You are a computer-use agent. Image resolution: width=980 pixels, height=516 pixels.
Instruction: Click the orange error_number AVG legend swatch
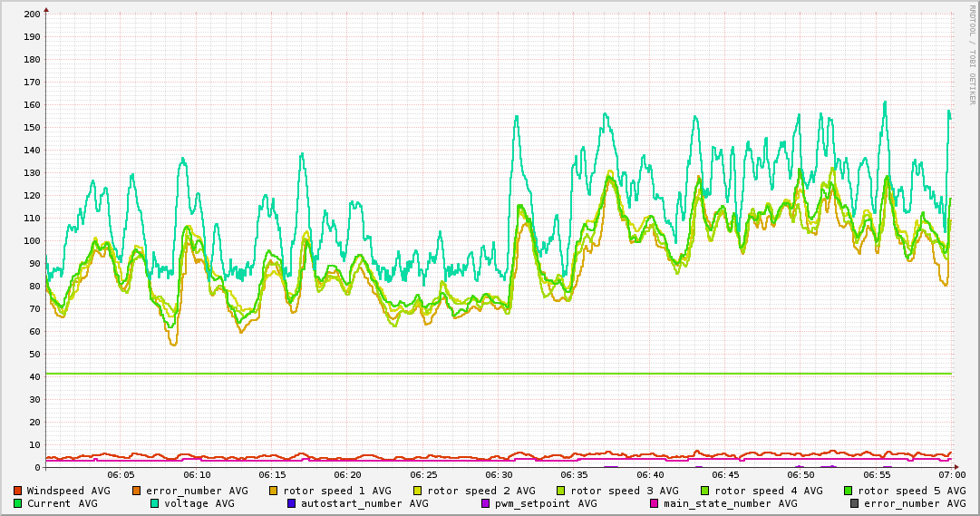point(137,491)
